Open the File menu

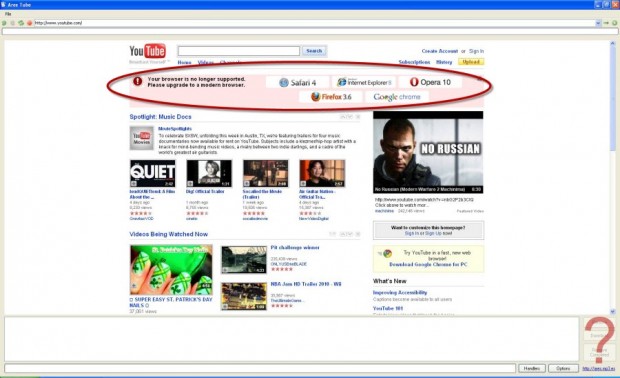tap(8, 14)
